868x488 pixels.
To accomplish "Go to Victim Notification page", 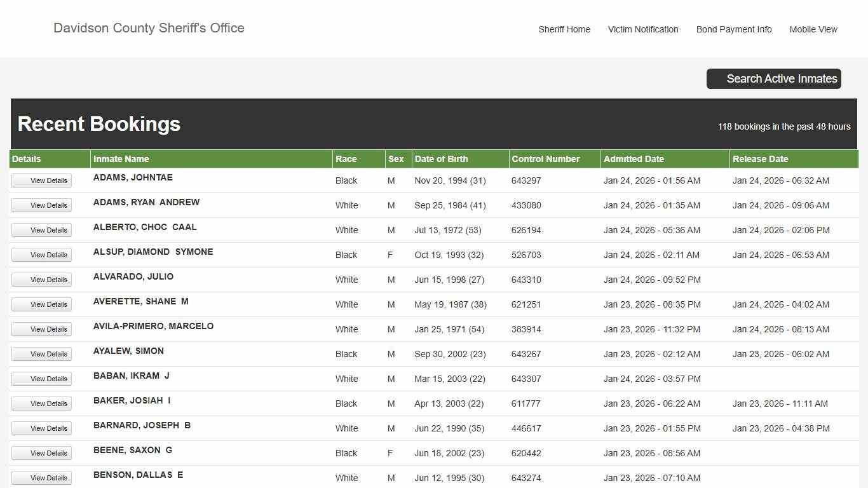I will (642, 29).
